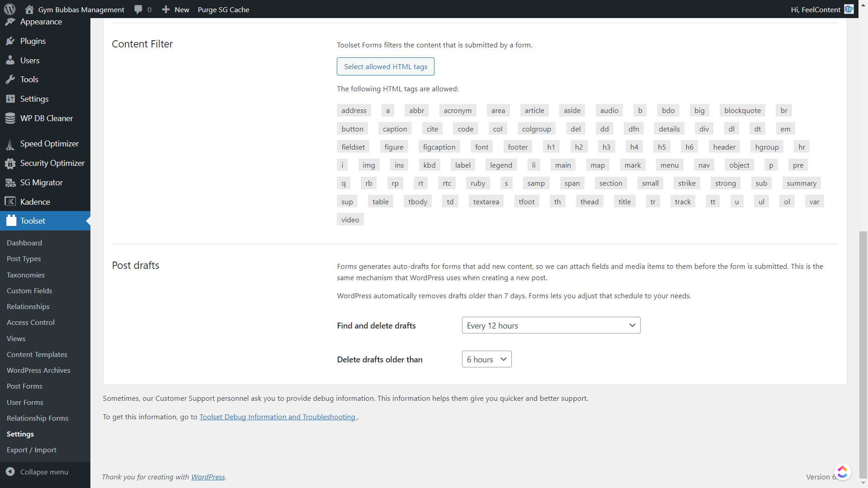Screen dimensions: 868x488
Task: Click the comment count 0 in admin bar
Action: [x=149, y=9]
